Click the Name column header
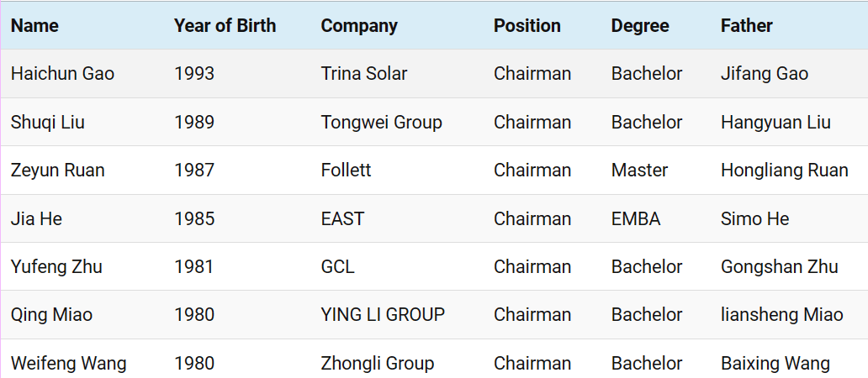 point(34,26)
